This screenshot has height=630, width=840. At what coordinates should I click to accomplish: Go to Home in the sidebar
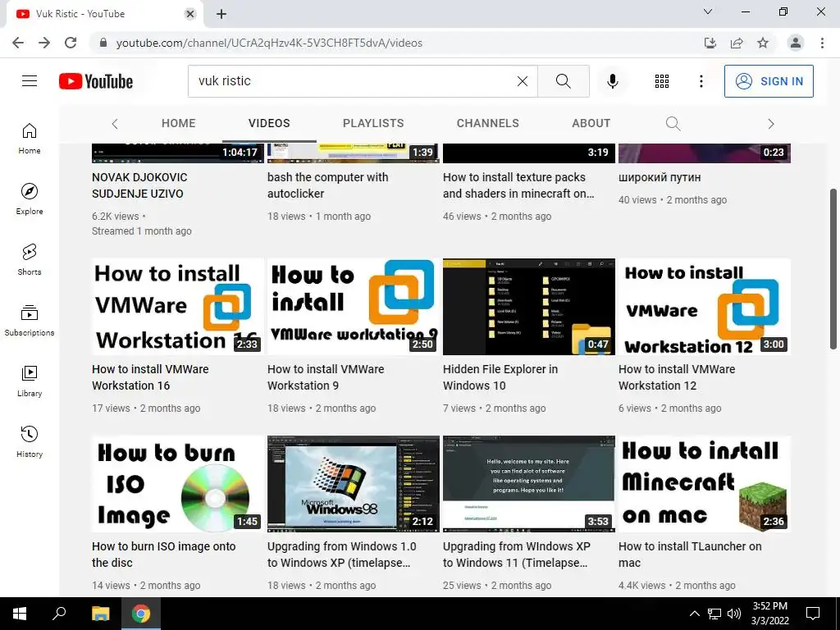point(30,139)
